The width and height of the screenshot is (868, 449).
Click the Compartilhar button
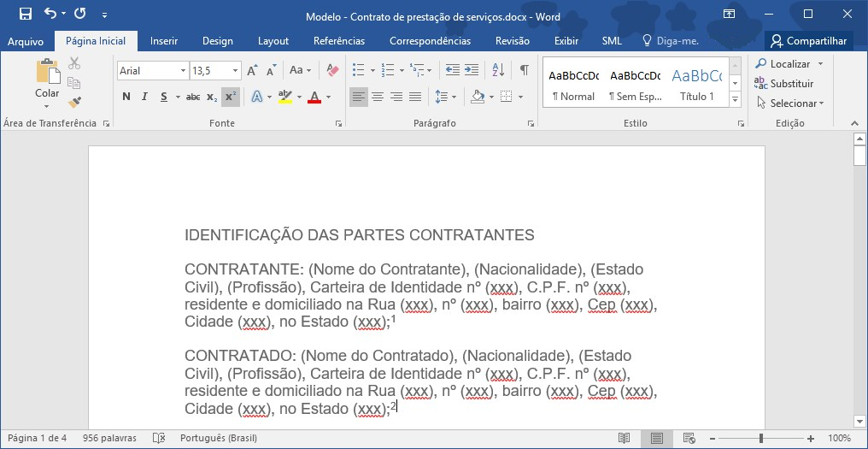808,41
